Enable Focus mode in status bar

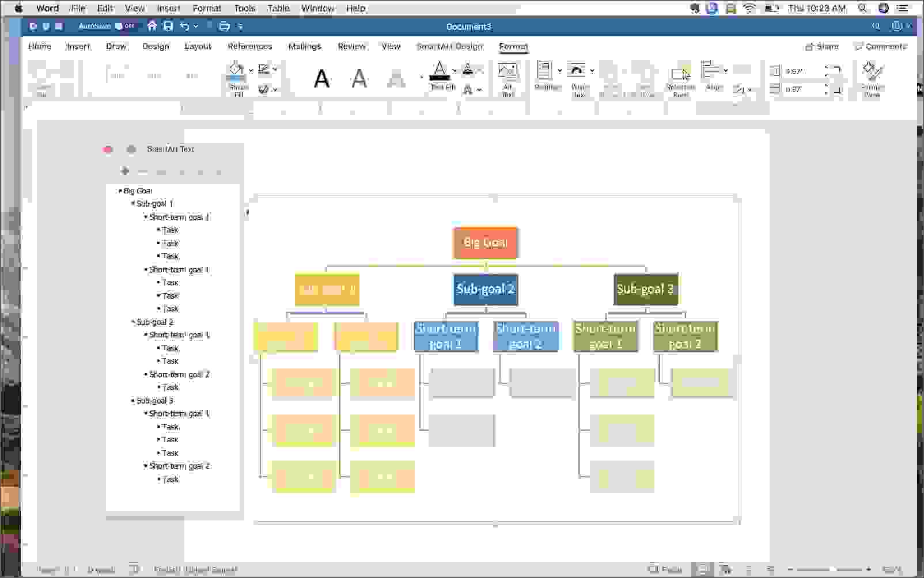click(665, 569)
